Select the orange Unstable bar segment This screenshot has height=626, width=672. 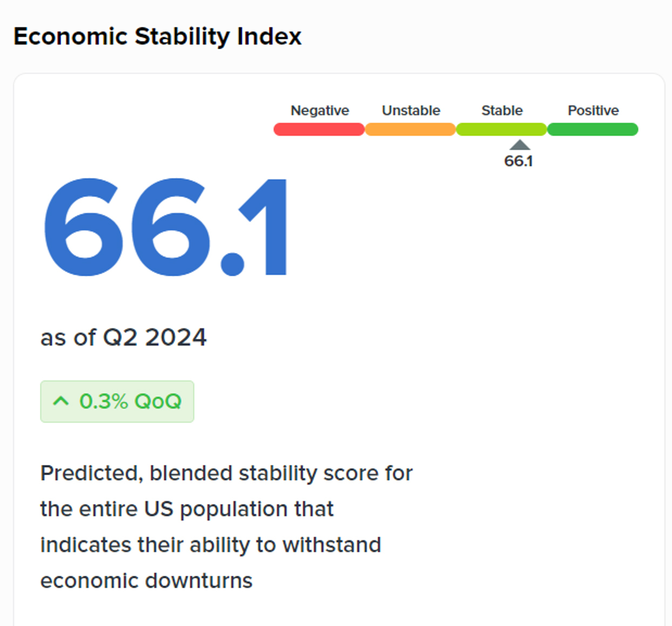coord(410,129)
